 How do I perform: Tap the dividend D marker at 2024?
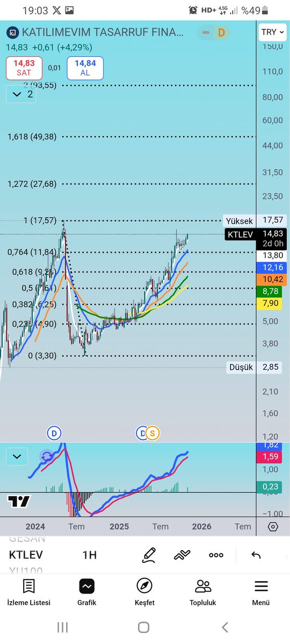54,433
